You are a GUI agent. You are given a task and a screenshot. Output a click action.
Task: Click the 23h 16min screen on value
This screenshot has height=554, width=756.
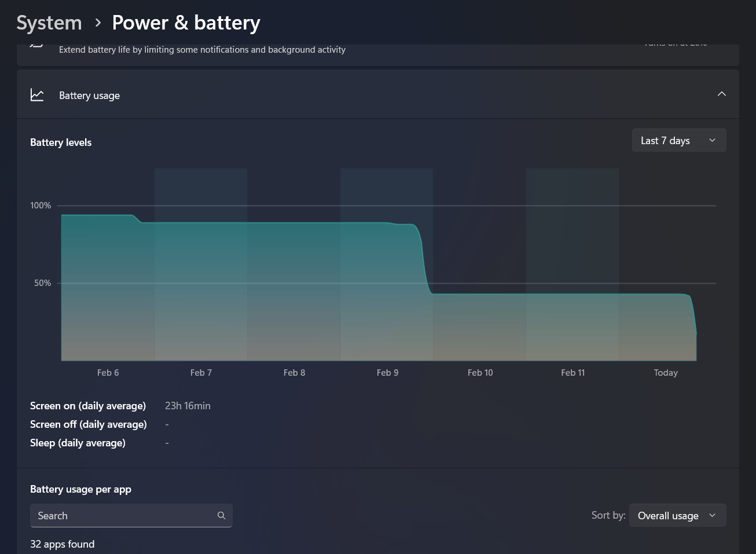tap(188, 406)
